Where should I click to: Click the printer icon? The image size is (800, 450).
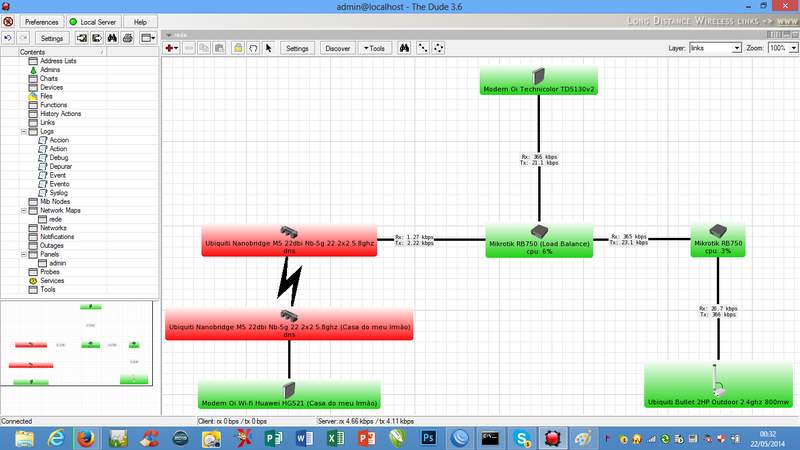[x=128, y=38]
